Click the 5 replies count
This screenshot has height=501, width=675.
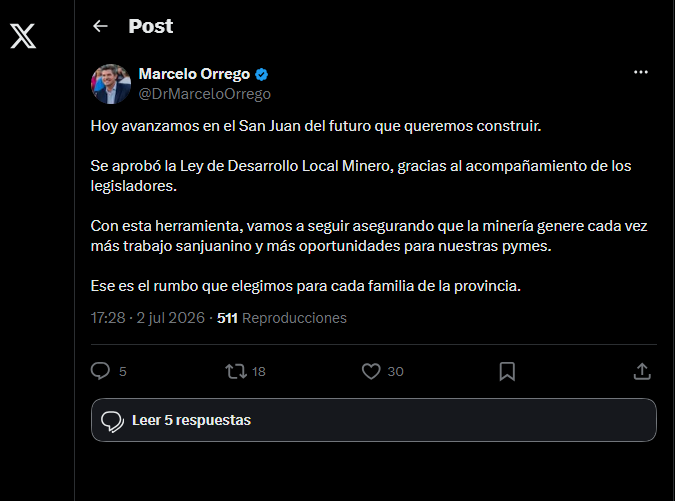pyautogui.click(x=123, y=371)
